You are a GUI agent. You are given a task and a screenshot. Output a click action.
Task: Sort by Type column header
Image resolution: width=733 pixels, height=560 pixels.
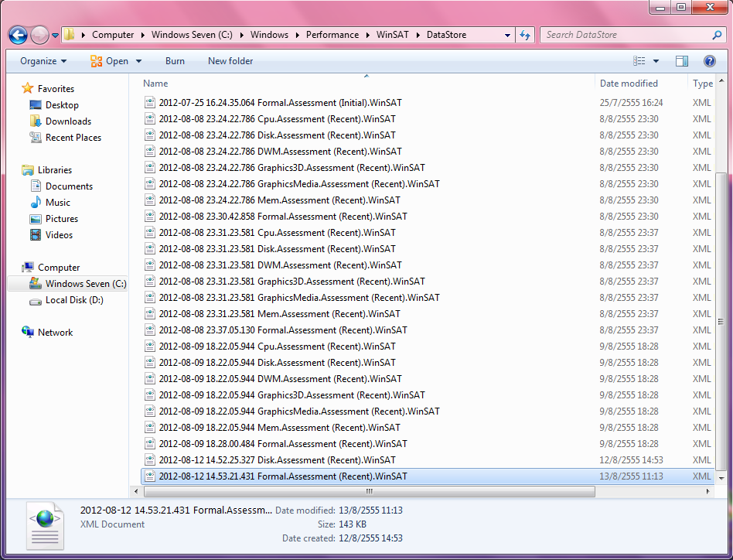pyautogui.click(x=702, y=84)
